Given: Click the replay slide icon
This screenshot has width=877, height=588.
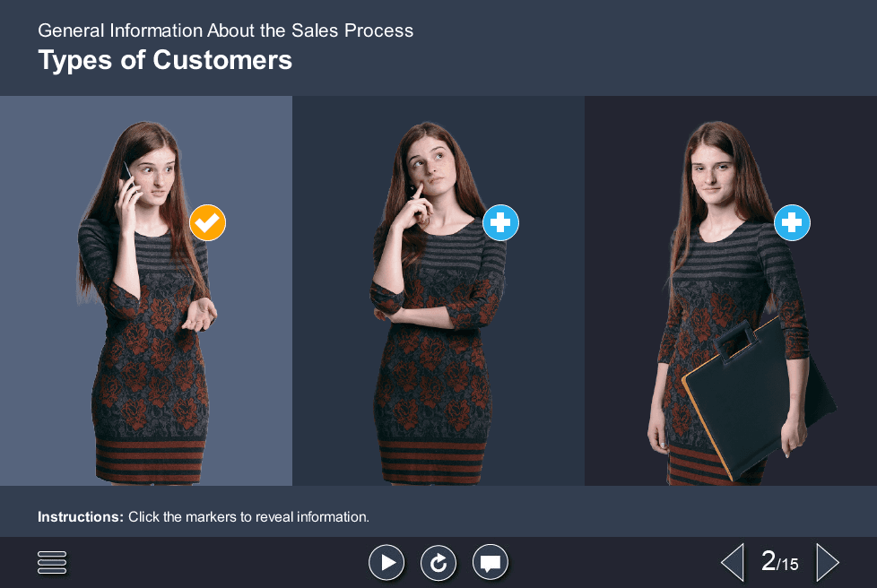Looking at the screenshot, I should [438, 563].
